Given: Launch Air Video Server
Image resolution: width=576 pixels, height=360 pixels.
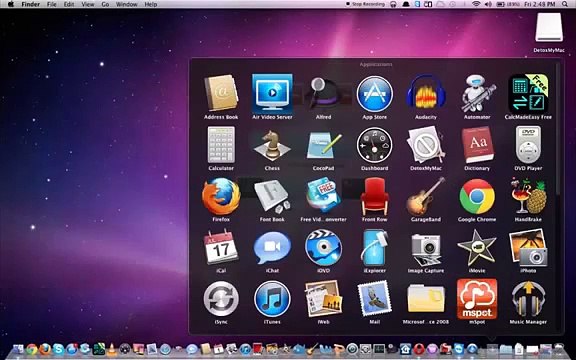Looking at the screenshot, I should (272, 93).
